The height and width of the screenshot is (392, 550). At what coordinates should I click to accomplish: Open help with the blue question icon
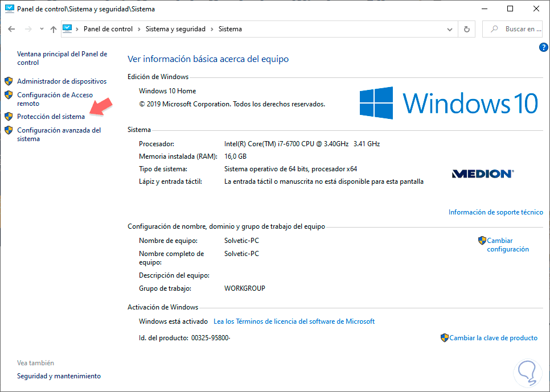(x=543, y=47)
